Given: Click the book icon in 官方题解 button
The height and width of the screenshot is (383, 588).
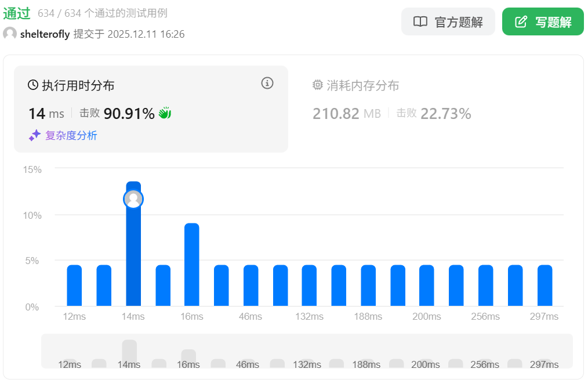Looking at the screenshot, I should point(420,22).
